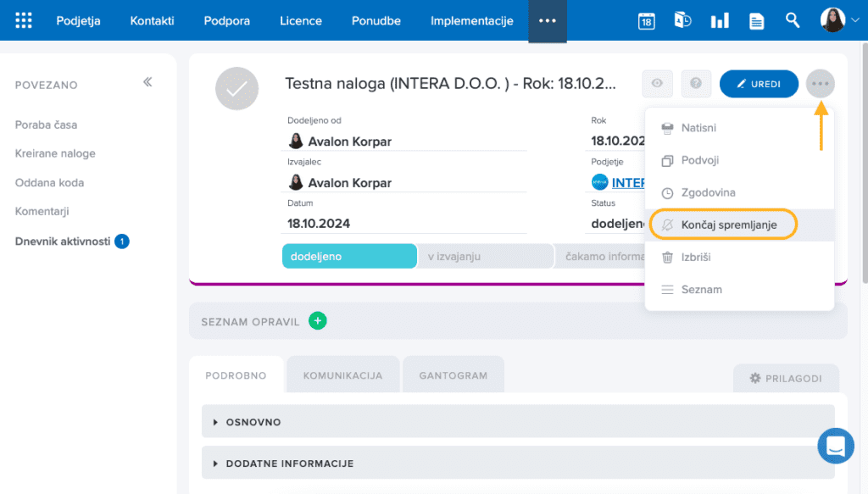This screenshot has width=868, height=494.
Task: Open the document icon in top bar
Action: tap(756, 21)
